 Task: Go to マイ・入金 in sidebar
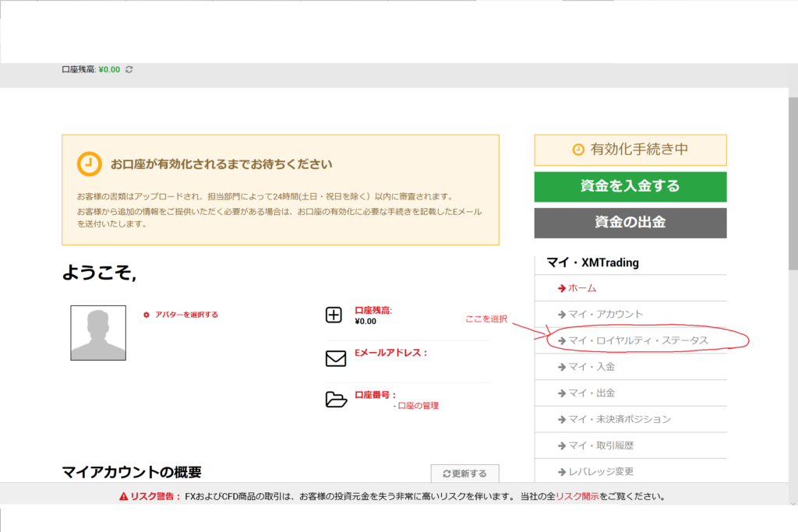(x=591, y=366)
